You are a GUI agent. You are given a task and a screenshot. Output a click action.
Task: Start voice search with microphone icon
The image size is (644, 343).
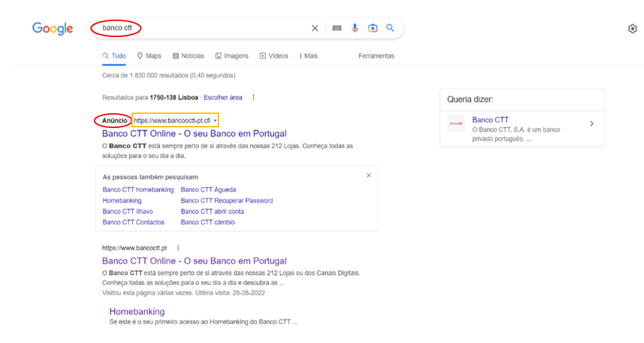pos(355,28)
